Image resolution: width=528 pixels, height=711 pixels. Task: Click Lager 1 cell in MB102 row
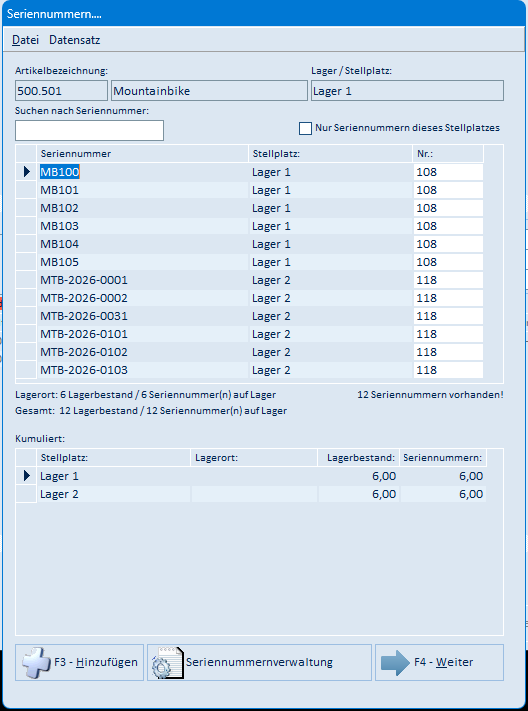click(x=331, y=208)
